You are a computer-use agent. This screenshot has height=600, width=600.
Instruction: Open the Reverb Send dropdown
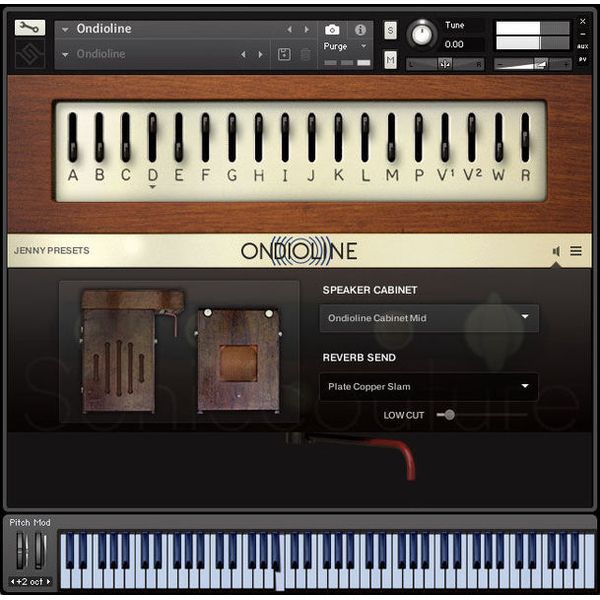coord(429,387)
